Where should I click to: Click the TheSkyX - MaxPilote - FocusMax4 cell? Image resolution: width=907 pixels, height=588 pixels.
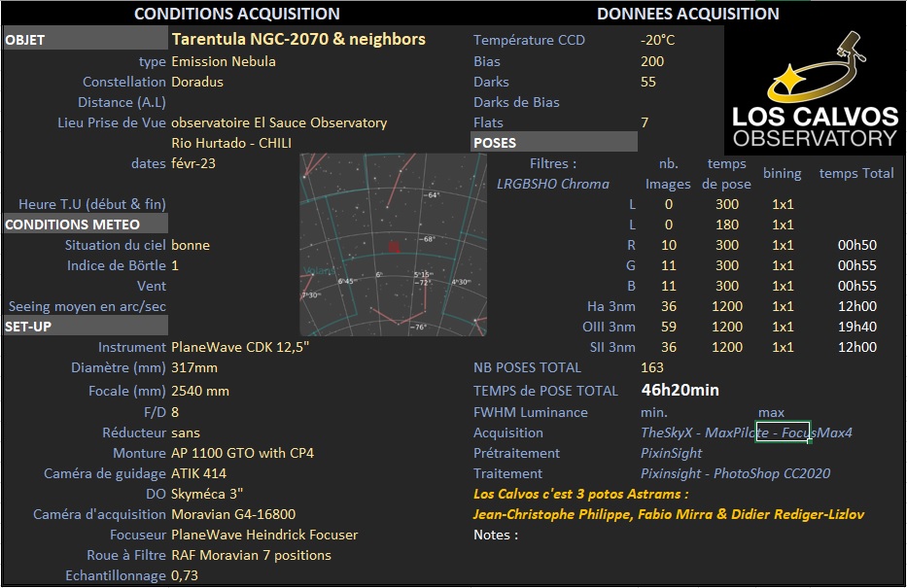(x=747, y=432)
